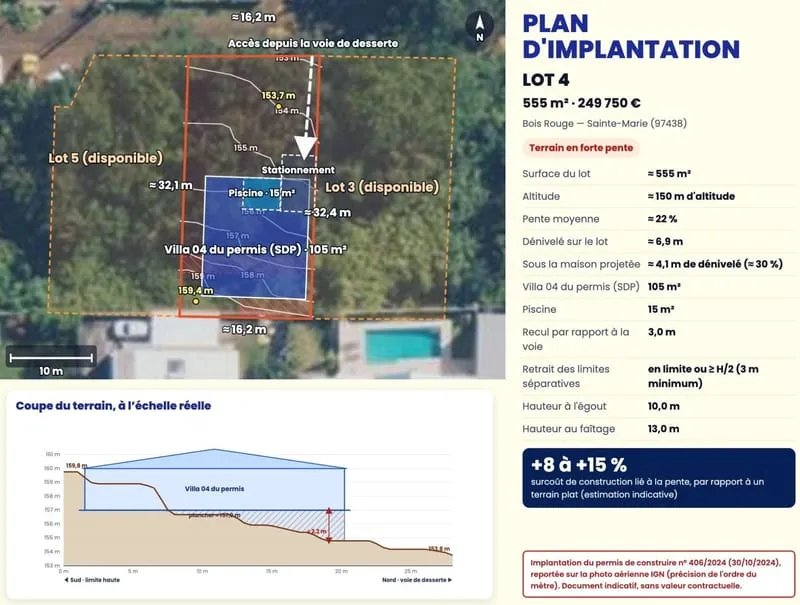
Task: Select the "Lot 3 (disponible)" label
Action: click(382, 187)
